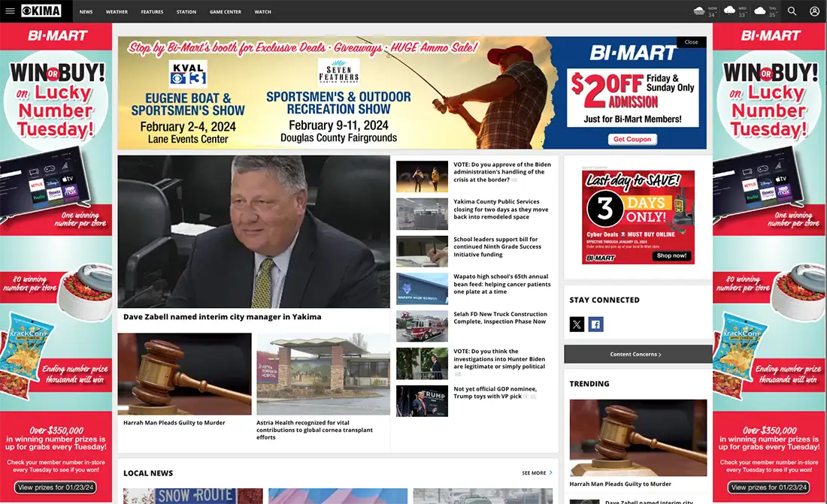The width and height of the screenshot is (827, 504).
Task: Open Selah FD New Truck story
Action: click(x=500, y=318)
